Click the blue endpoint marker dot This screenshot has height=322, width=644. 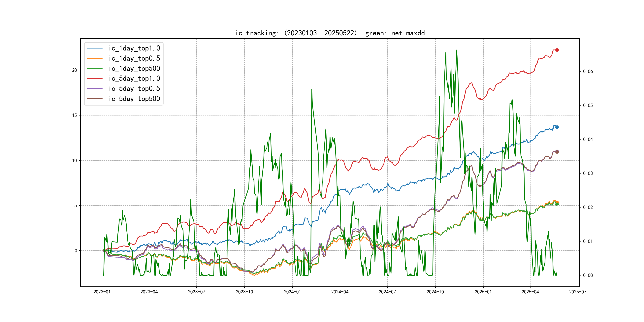[557, 127]
